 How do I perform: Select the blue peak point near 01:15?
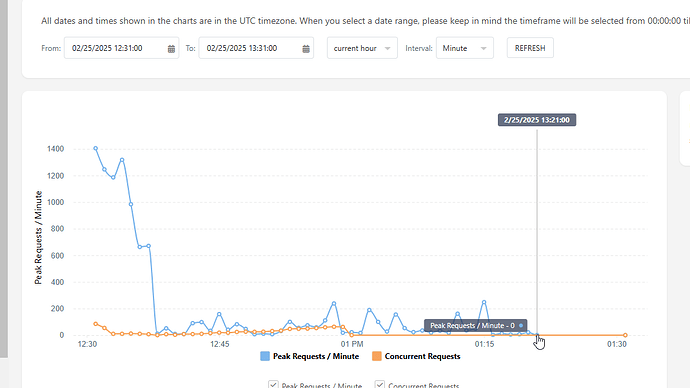coord(484,302)
